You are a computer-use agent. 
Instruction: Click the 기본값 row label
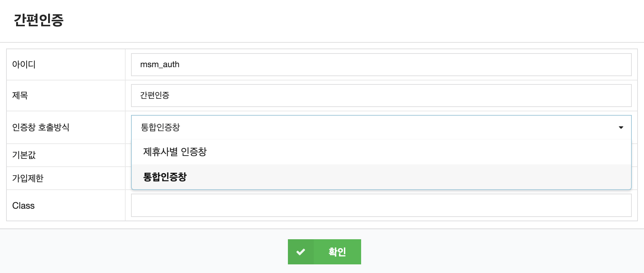pyautogui.click(x=24, y=155)
